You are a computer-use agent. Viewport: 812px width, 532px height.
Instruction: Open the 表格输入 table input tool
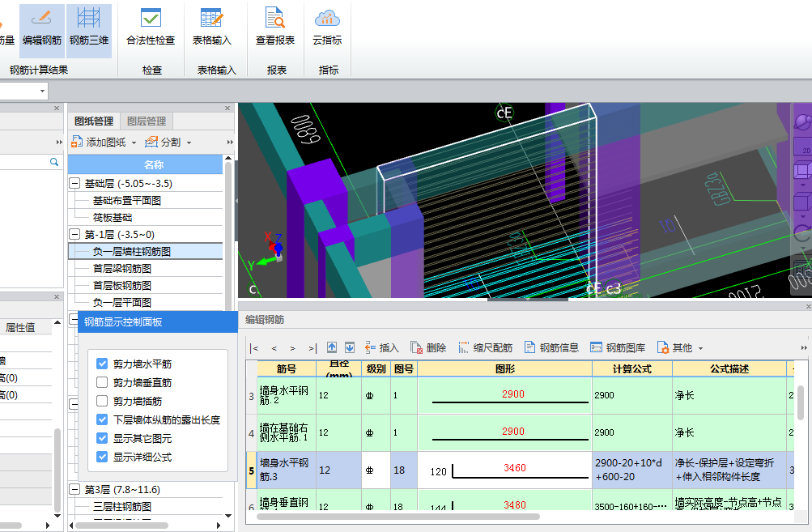211,28
